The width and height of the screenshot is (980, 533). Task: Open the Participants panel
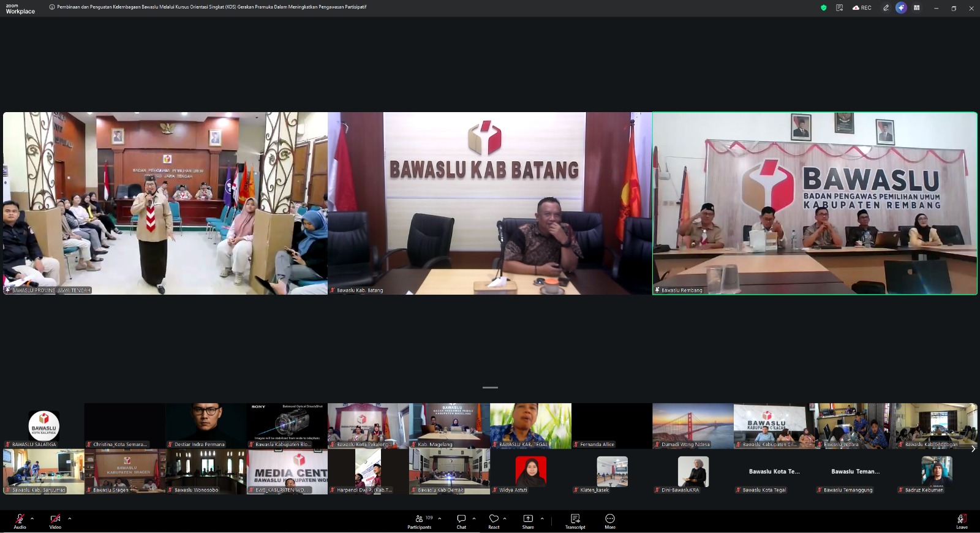click(420, 521)
